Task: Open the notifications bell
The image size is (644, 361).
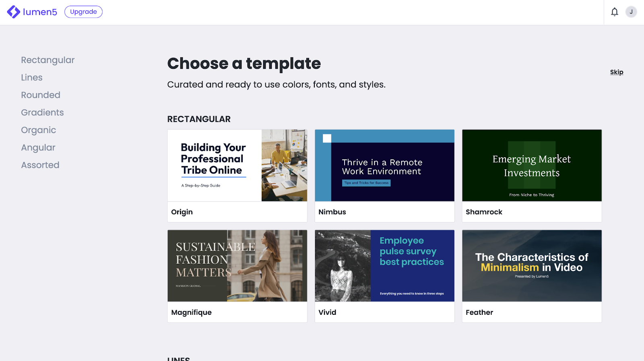Action: [614, 12]
